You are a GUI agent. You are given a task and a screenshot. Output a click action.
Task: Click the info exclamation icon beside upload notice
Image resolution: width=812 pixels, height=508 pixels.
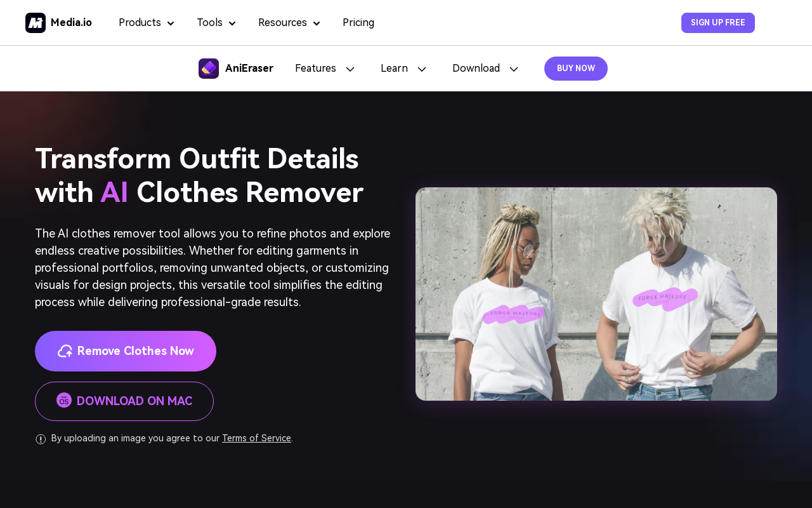point(41,439)
